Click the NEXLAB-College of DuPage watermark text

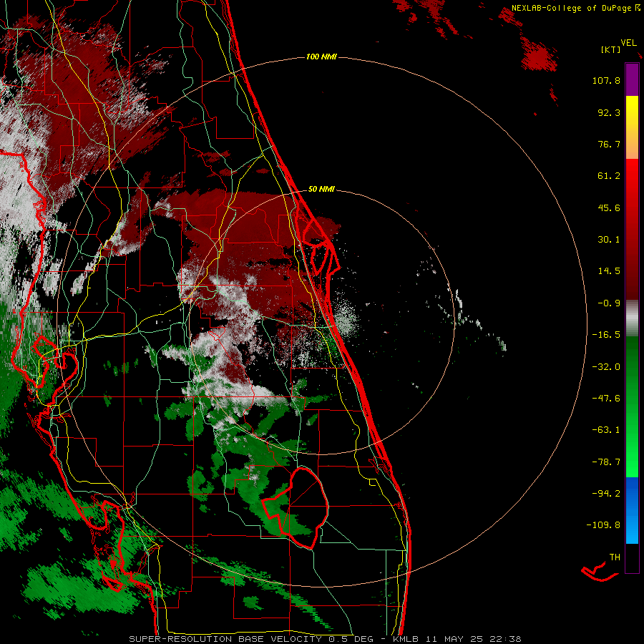576,8
